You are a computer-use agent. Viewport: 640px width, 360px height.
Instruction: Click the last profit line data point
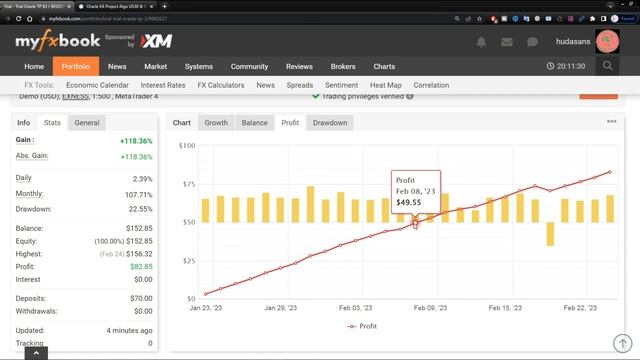tap(610, 172)
